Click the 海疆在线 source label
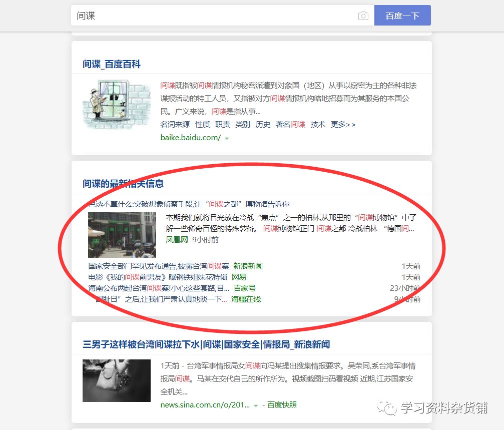The width and height of the screenshot is (504, 430). pyautogui.click(x=246, y=299)
